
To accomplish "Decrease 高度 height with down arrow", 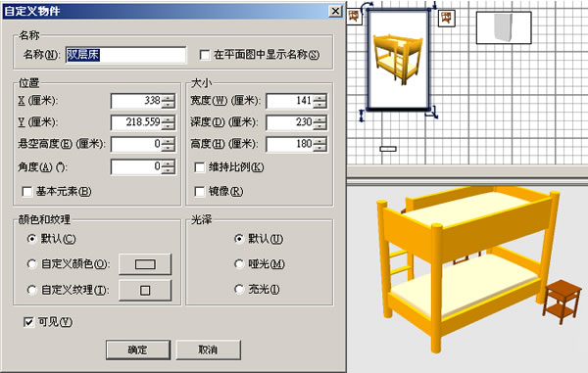I will pos(319,148).
